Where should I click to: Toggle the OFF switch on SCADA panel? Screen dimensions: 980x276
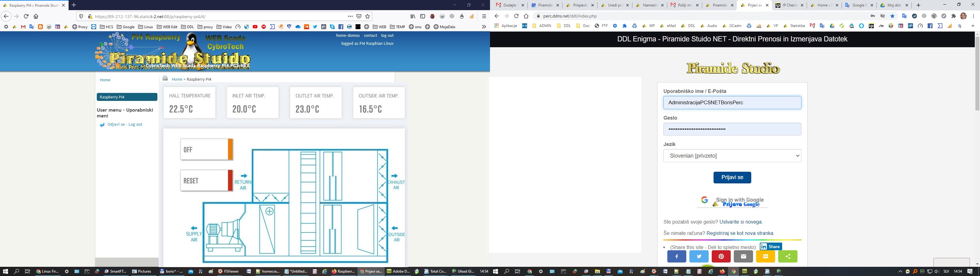pyautogui.click(x=207, y=149)
